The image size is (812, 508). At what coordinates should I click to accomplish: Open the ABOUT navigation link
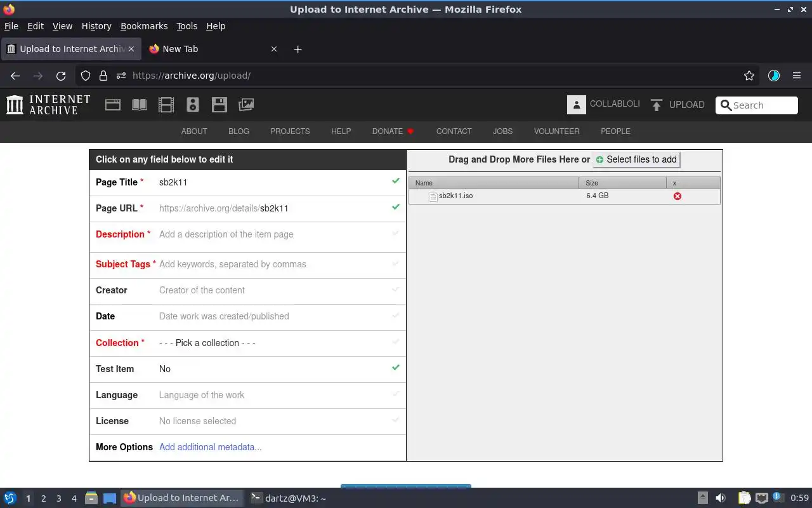[x=194, y=131]
